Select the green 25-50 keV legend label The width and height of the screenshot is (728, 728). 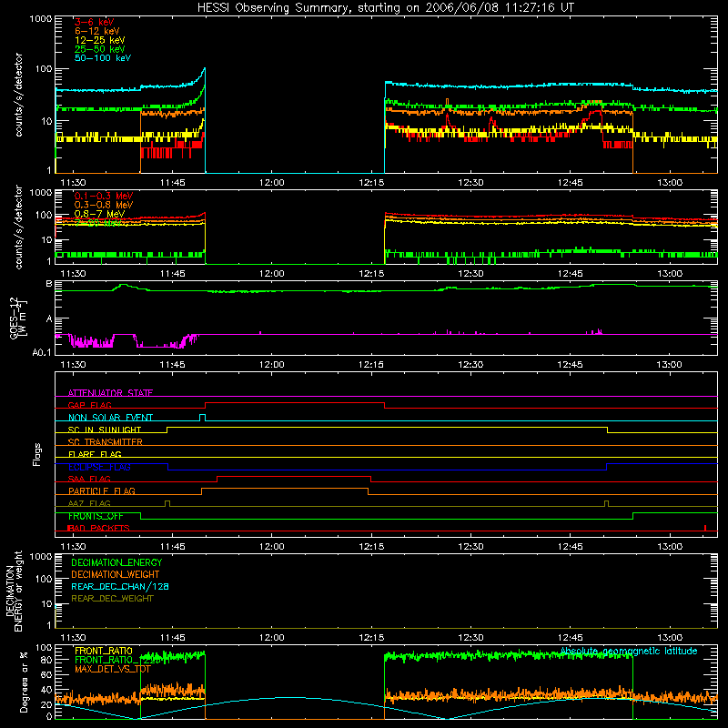[100, 49]
